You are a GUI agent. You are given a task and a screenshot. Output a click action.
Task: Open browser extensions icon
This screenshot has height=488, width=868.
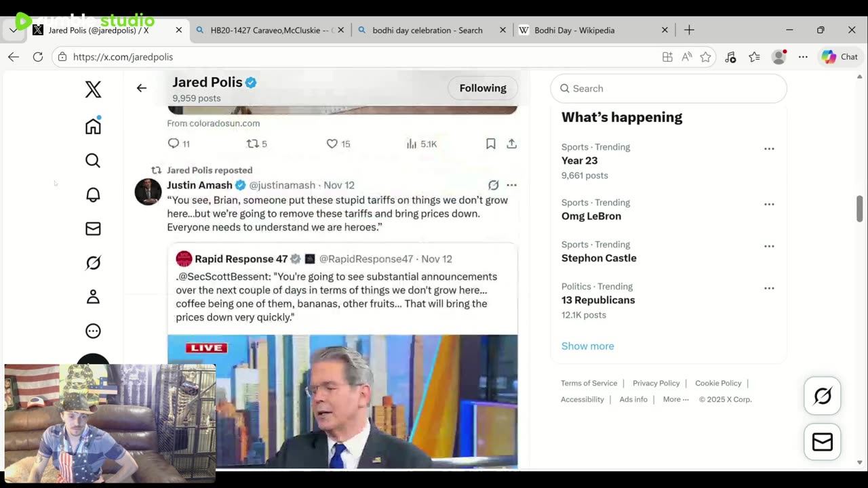[730, 57]
